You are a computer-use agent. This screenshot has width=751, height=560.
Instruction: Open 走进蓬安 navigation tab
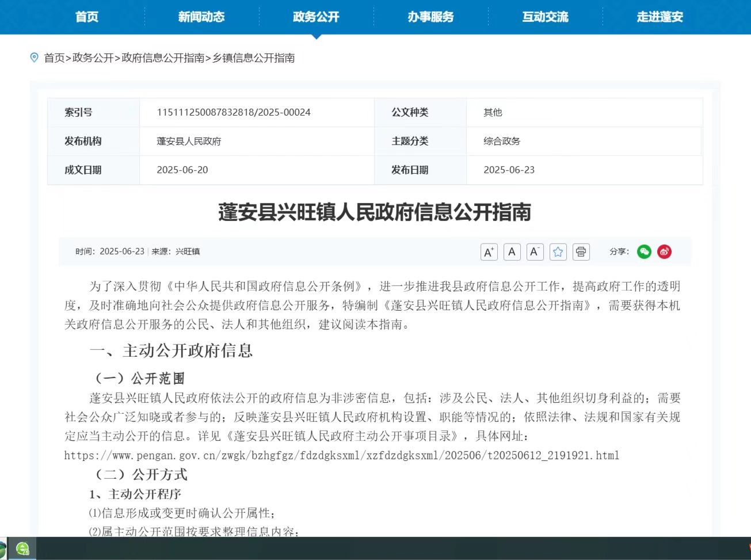tap(659, 17)
